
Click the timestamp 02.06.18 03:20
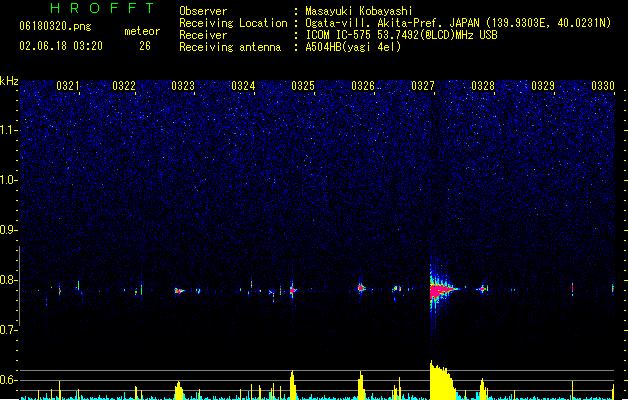[x=61, y=46]
